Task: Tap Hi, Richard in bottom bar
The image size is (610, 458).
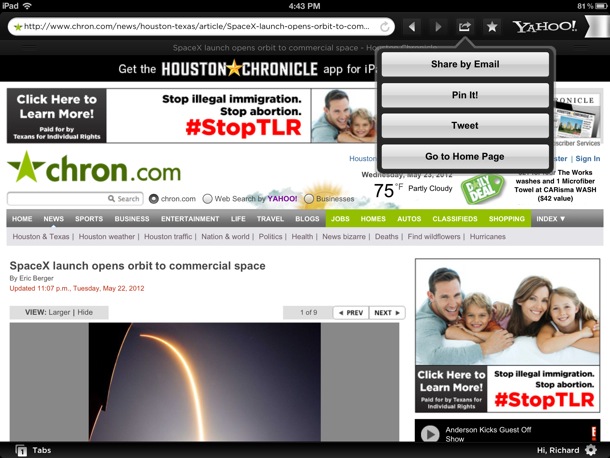Action: pos(558,450)
